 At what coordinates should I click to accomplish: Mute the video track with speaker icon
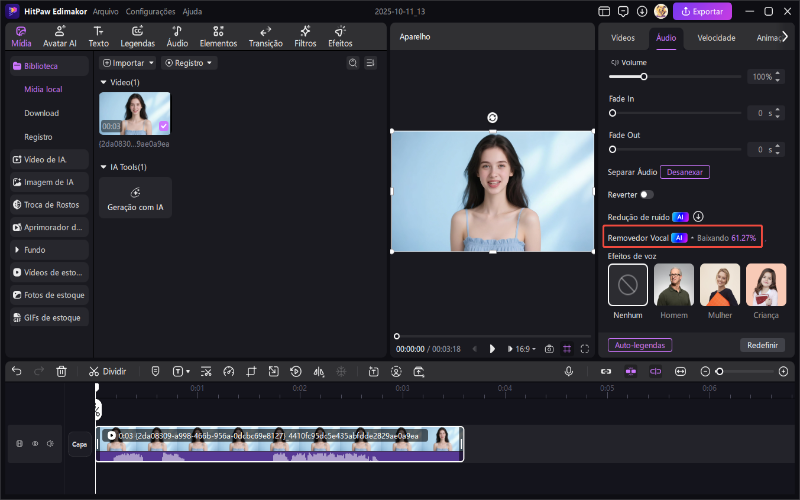[x=50, y=443]
